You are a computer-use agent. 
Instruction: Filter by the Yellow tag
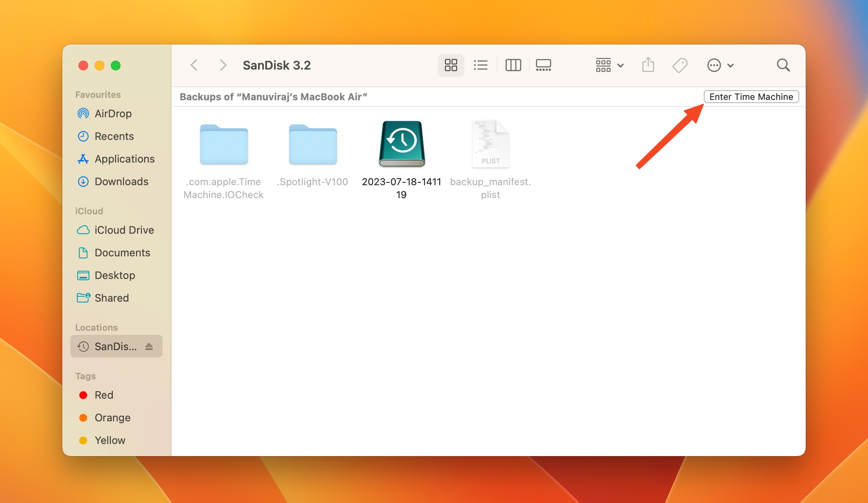[x=116, y=440]
